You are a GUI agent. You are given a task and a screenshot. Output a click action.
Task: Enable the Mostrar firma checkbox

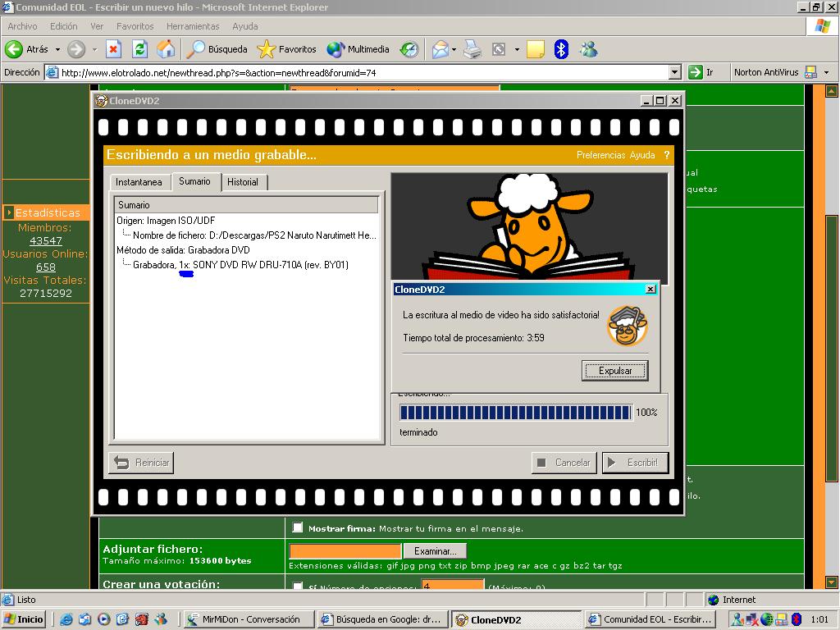298,527
